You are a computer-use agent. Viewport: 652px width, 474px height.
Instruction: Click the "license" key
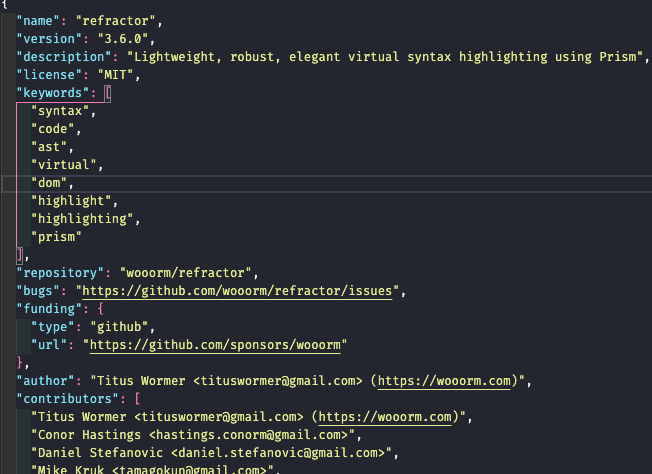[49, 75]
